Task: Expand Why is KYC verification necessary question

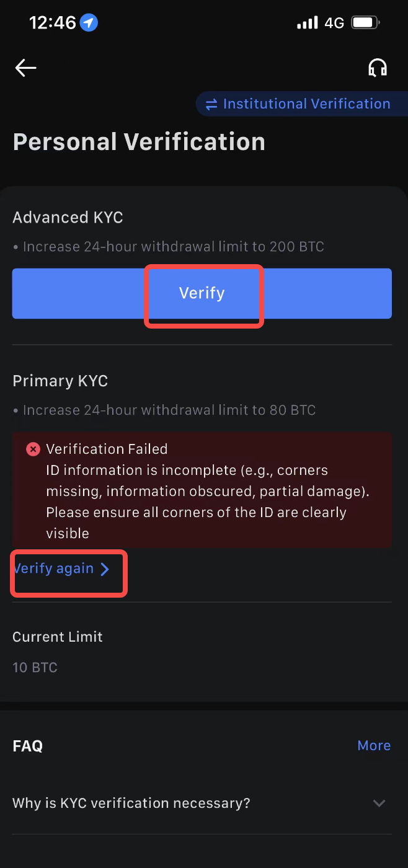Action: click(202, 804)
